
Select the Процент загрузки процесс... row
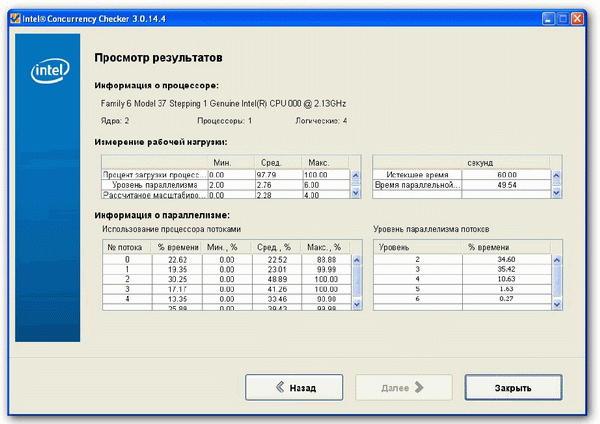(226, 175)
